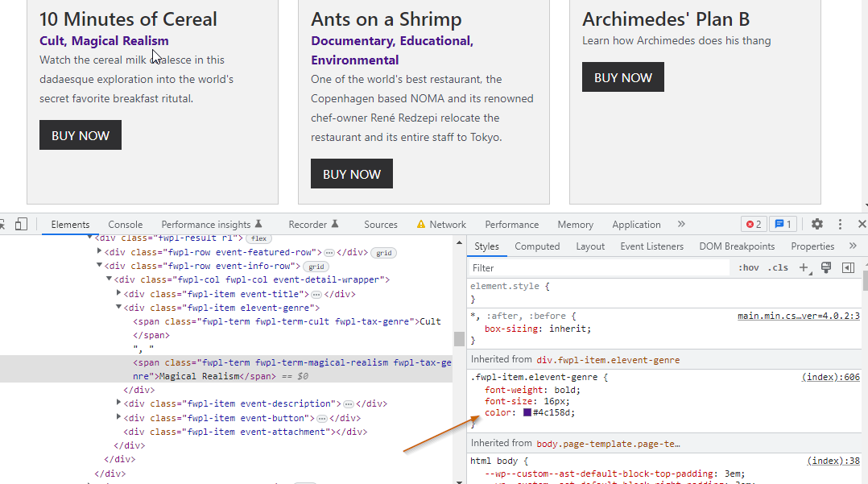Viewport: 868px width, 484px height.
Task: Click BUY NOW under 10 Minutes of Cereal
Action: click(x=81, y=135)
